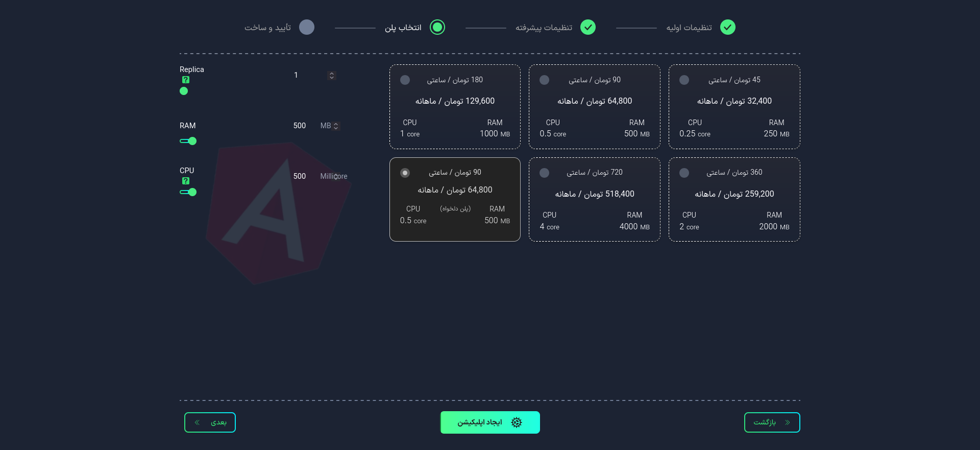The image size is (980, 450).
Task: Open the تأیید و ساخت step label
Action: [x=267, y=28]
